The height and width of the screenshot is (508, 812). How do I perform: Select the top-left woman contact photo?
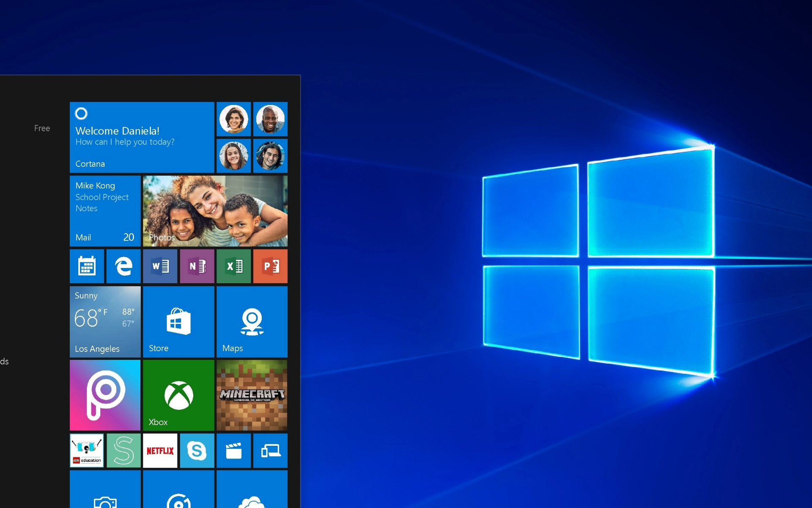point(234,119)
